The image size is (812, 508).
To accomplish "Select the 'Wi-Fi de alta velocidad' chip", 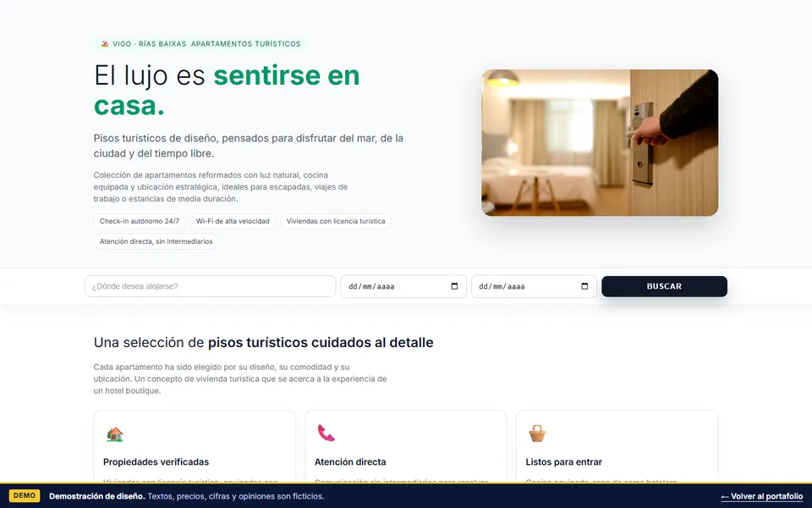I will [x=233, y=221].
